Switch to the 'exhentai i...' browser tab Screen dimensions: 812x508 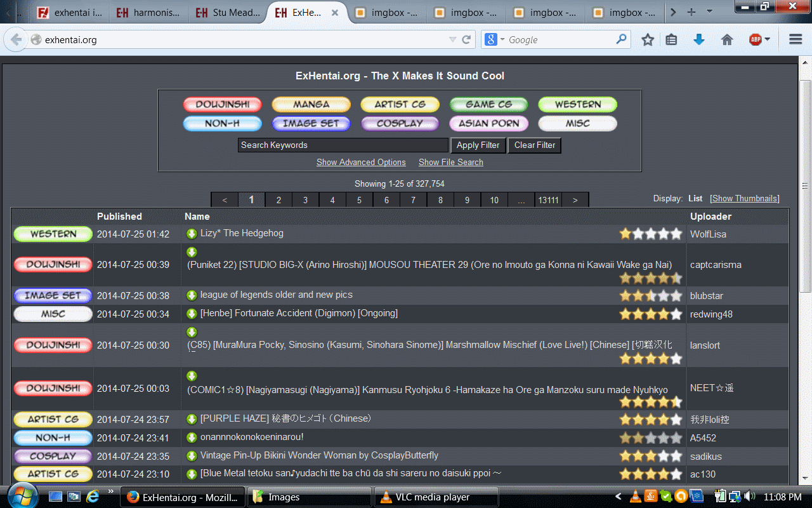tap(69, 12)
